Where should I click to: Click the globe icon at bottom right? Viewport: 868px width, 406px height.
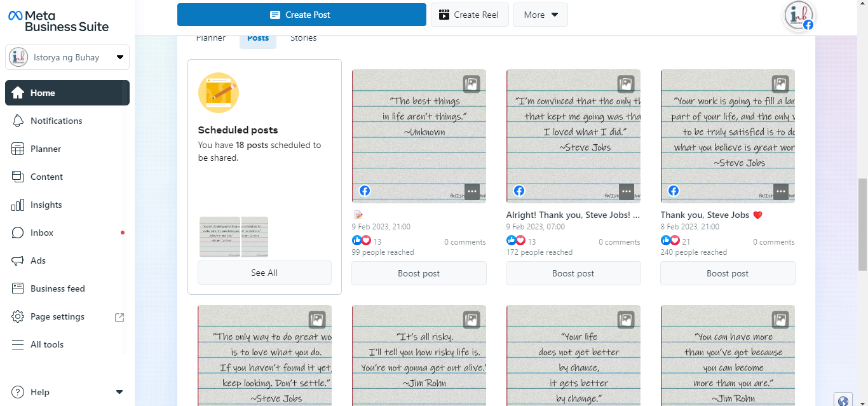point(843,400)
